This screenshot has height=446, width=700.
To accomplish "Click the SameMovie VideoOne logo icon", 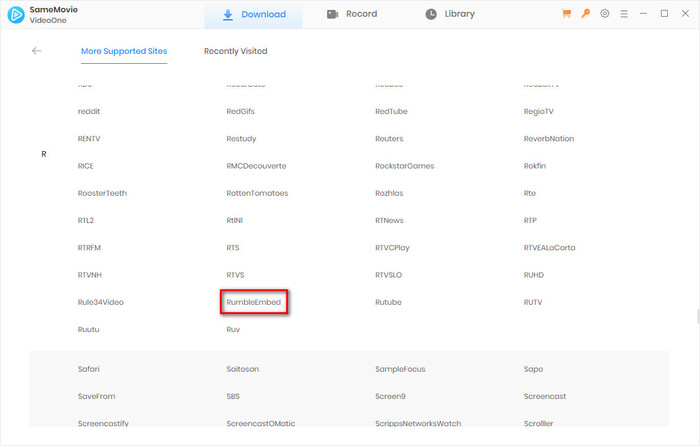I will coord(16,15).
